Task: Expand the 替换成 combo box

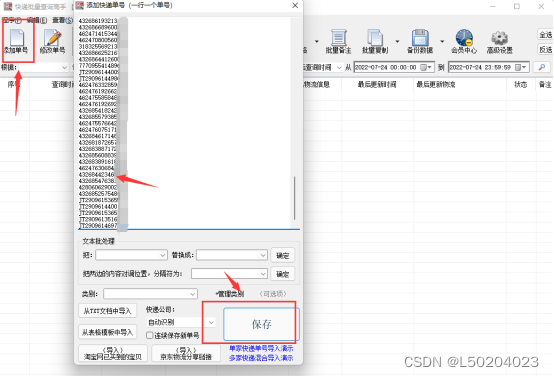Action: pos(263,255)
